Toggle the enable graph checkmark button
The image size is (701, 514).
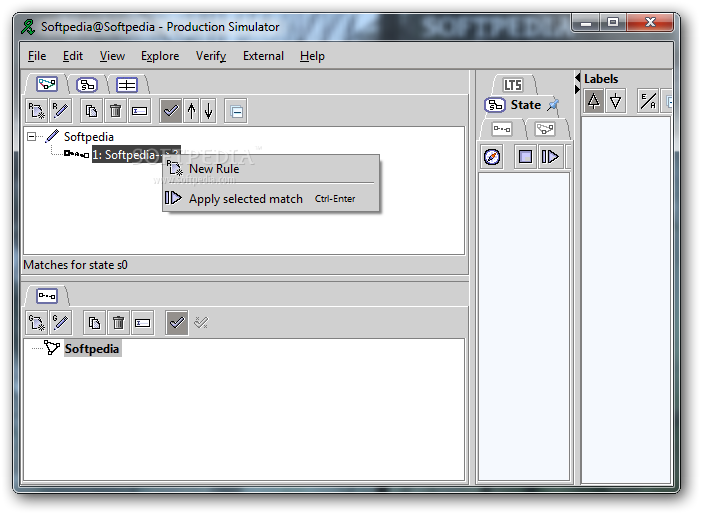tap(177, 322)
